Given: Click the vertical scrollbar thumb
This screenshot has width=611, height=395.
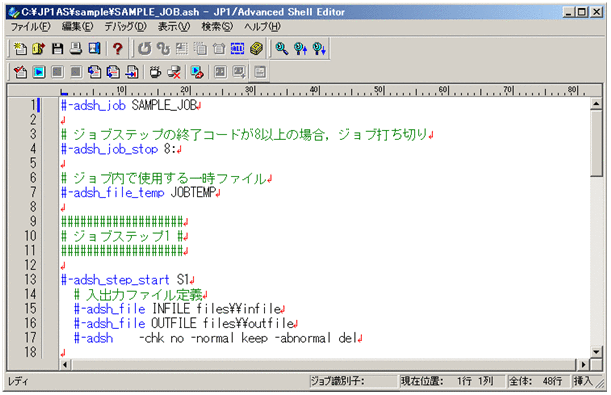Looking at the screenshot, I should point(596,143).
